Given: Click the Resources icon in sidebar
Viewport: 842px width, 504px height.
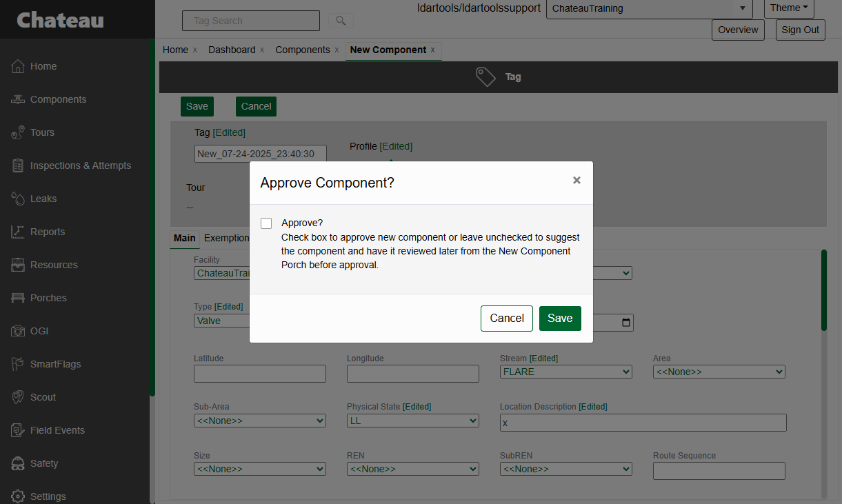Looking at the screenshot, I should 18,265.
